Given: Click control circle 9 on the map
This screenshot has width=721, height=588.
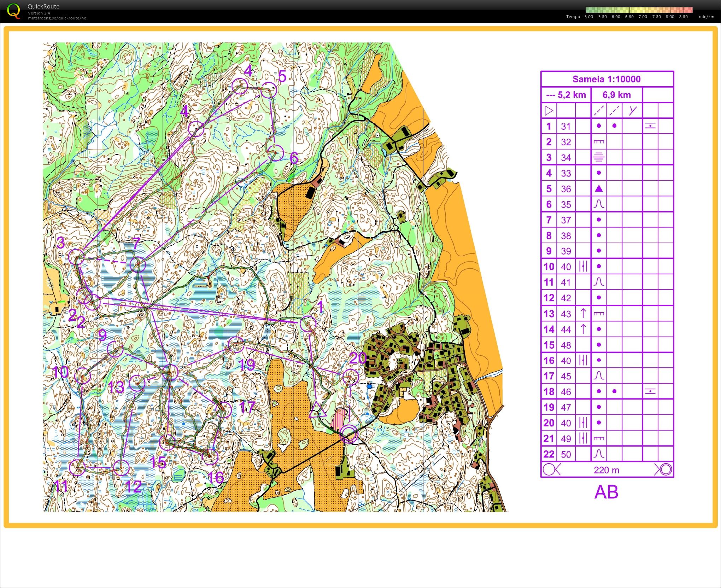Looking at the screenshot, I should click(x=115, y=349).
